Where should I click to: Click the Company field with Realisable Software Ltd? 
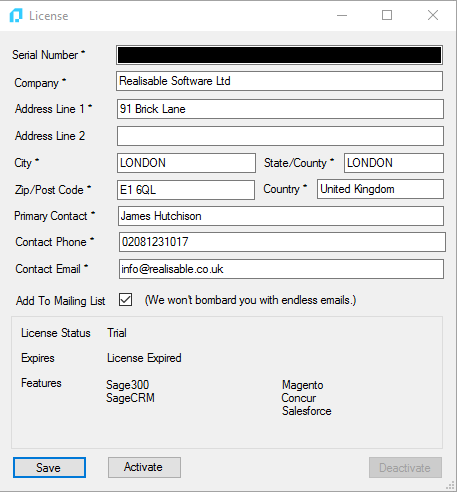(x=279, y=81)
